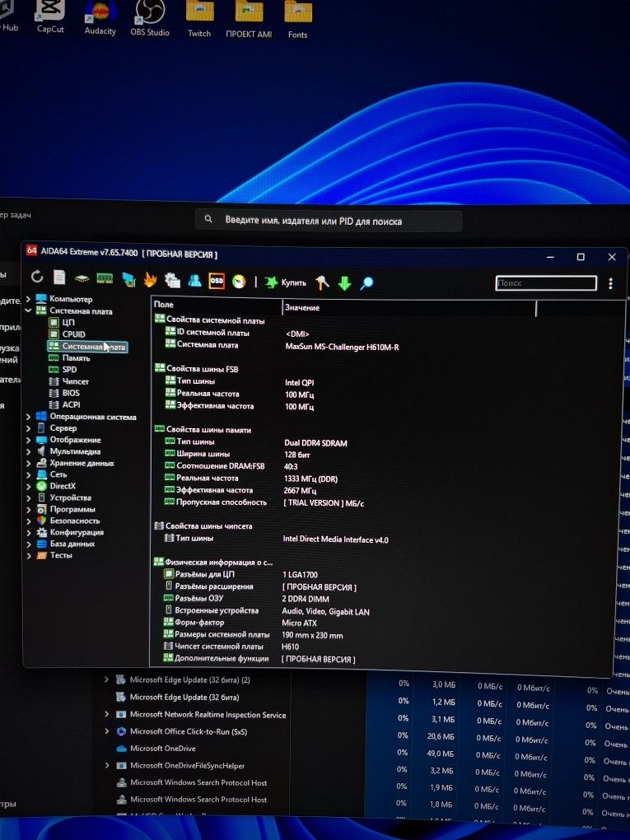Expand Microsoft OneDriveFileSyncHelper row in Task Manager

point(106,766)
